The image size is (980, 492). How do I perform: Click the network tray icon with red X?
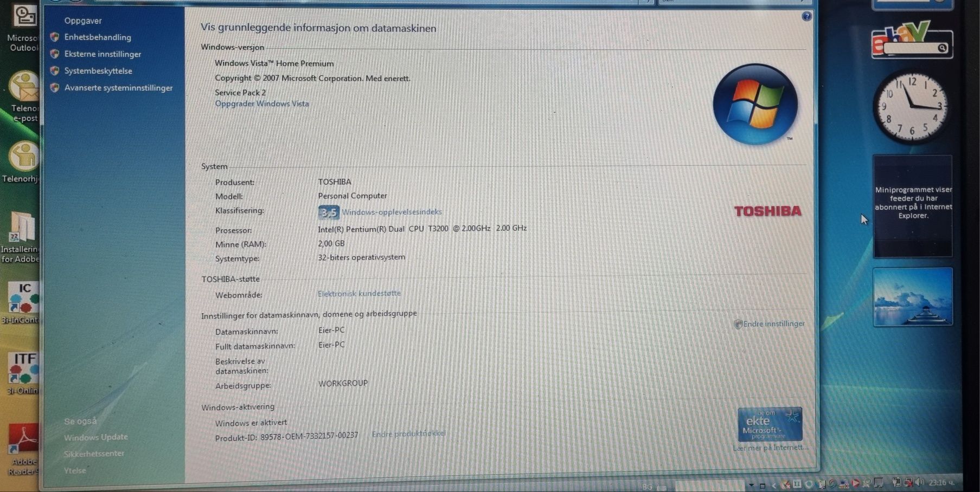[x=908, y=483]
